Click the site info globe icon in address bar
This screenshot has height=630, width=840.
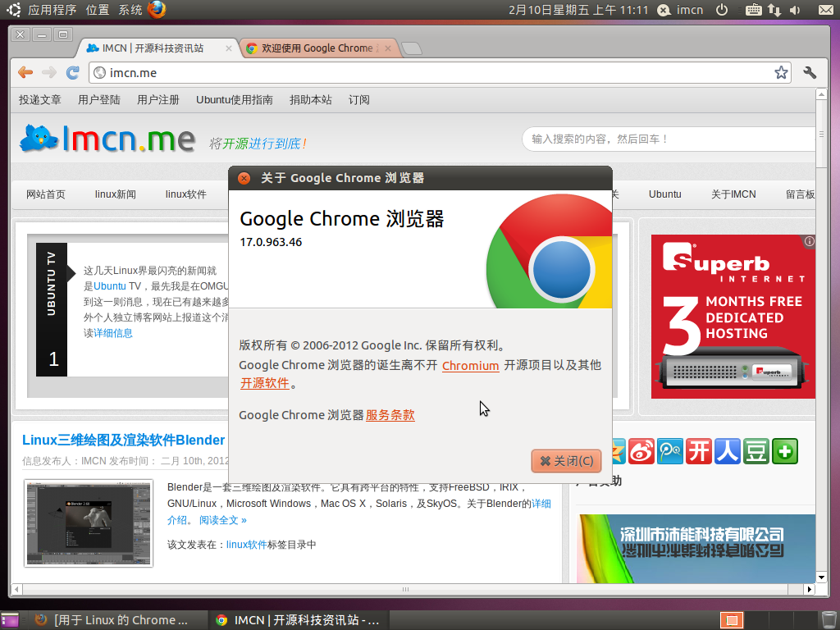(99, 73)
